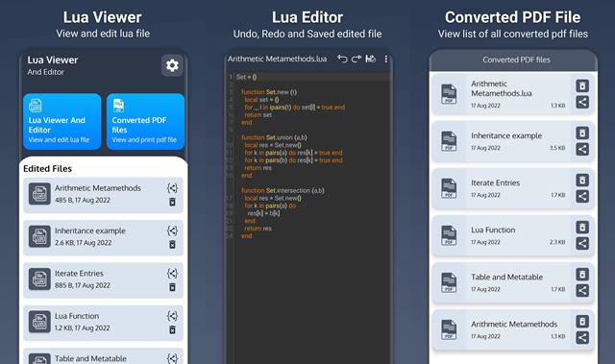Screen dimensions: 615x364
Task: Delete Arithmetic Metamethods in Edited Files
Action: pyautogui.click(x=172, y=202)
